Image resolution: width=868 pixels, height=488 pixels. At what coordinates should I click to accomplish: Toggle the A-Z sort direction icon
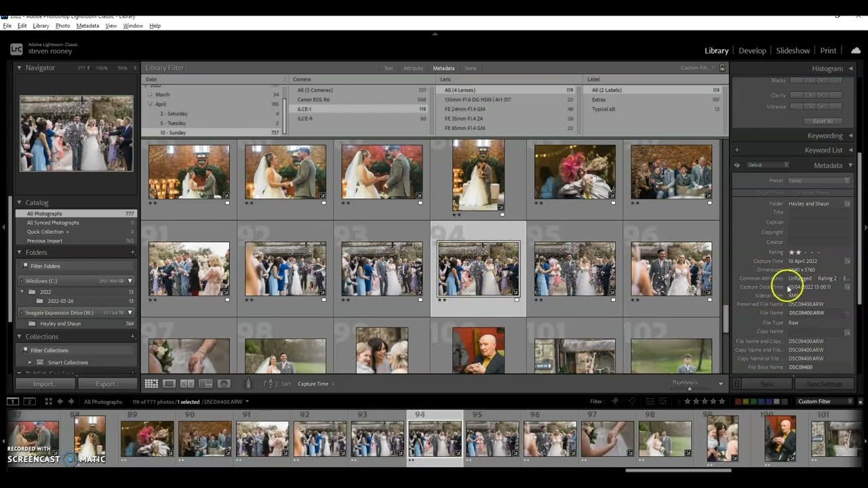point(270,384)
